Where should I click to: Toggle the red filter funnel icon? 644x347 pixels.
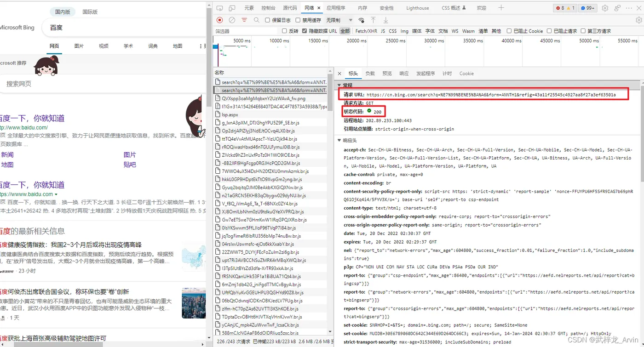pos(244,20)
